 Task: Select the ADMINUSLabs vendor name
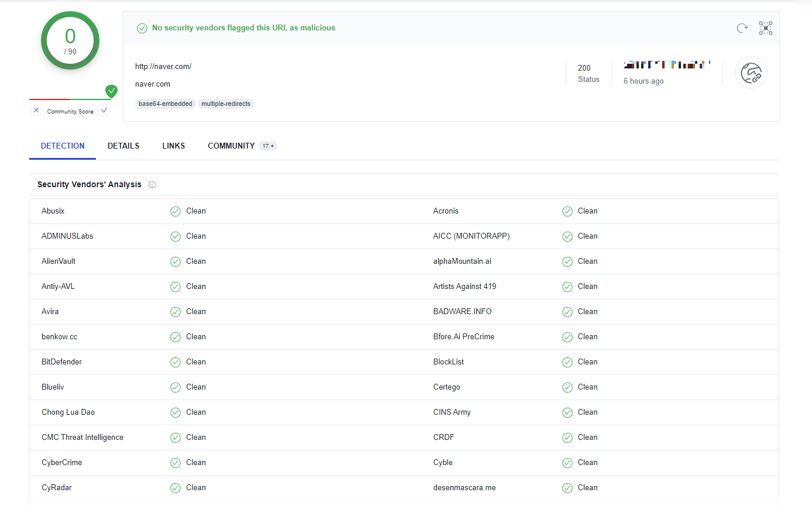coord(67,236)
